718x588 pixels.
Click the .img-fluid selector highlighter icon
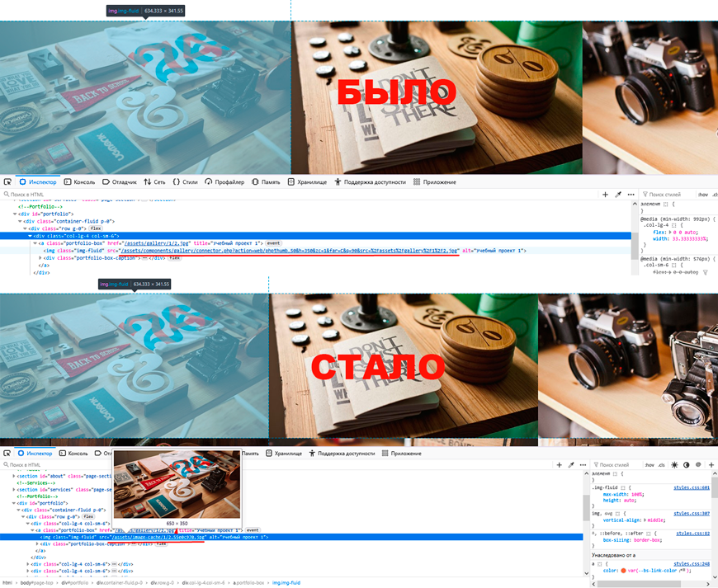(623, 487)
